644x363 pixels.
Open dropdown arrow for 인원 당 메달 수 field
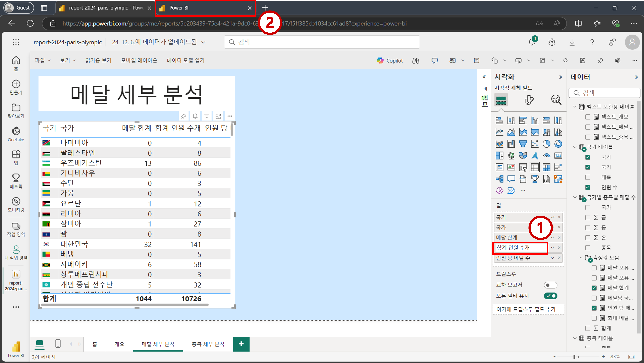[552, 258]
